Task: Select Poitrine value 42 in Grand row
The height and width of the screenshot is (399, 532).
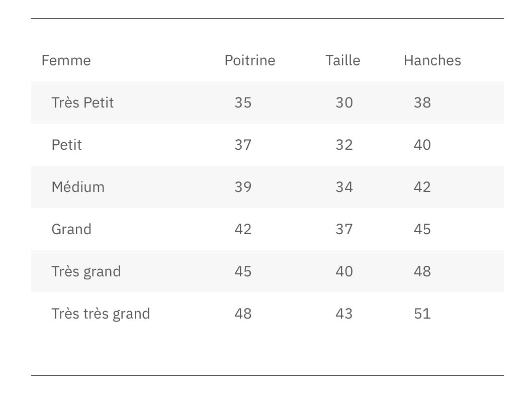Action: click(243, 229)
